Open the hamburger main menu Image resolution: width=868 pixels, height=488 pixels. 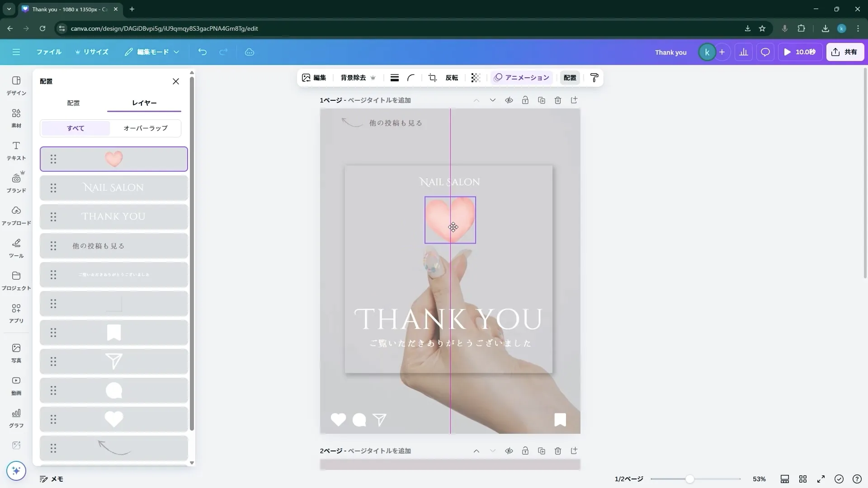click(16, 52)
